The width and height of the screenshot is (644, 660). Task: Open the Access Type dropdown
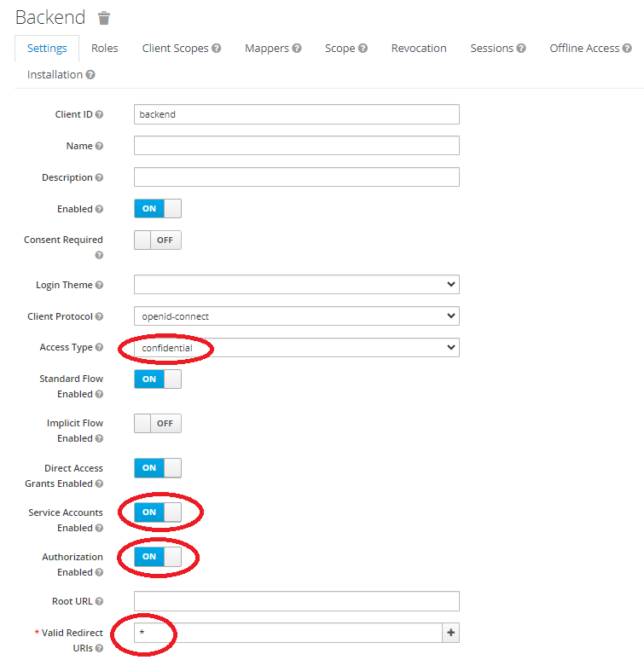[x=297, y=348]
